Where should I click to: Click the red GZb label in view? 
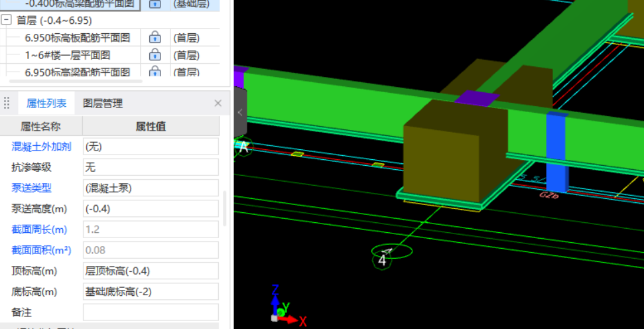550,195
